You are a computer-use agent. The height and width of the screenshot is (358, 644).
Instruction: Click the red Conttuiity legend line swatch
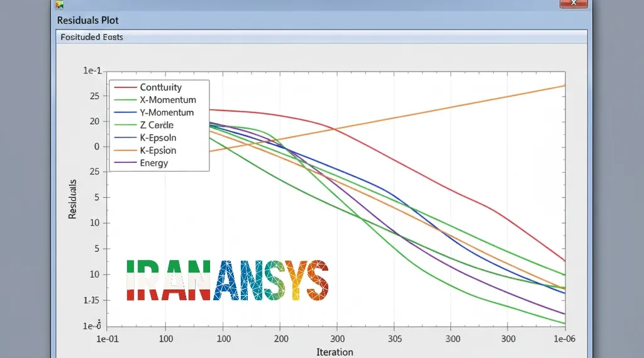coord(125,87)
